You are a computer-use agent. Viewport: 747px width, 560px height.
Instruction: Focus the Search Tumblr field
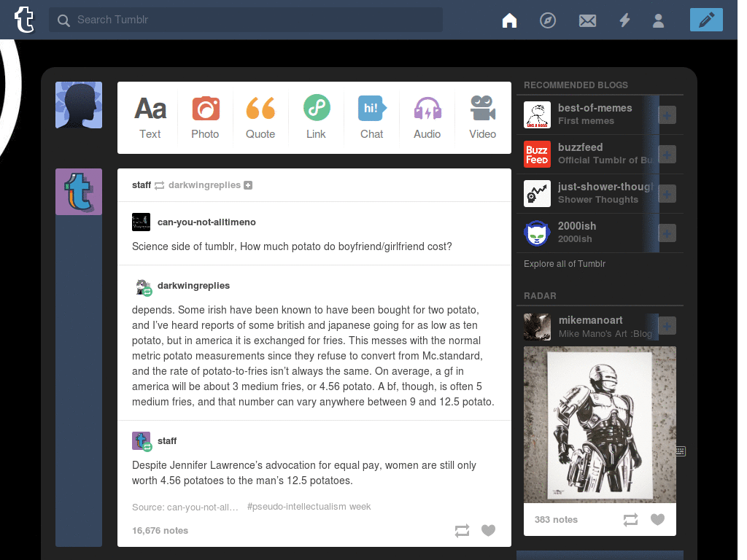click(246, 20)
